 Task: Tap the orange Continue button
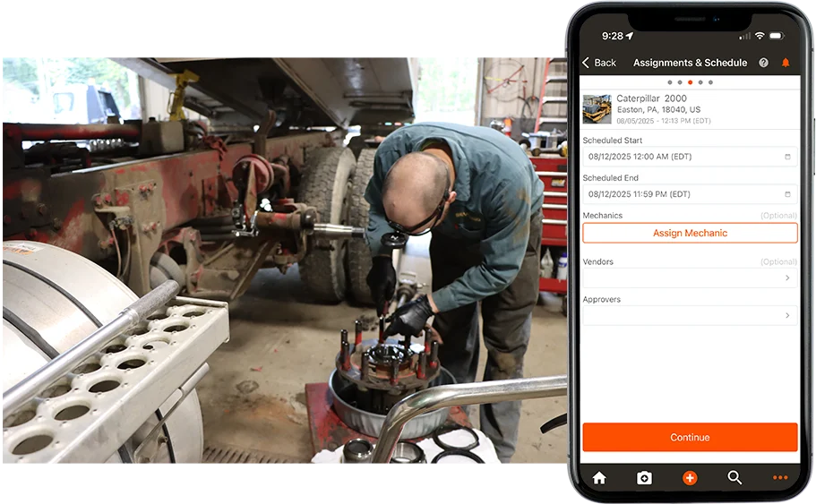(x=690, y=438)
